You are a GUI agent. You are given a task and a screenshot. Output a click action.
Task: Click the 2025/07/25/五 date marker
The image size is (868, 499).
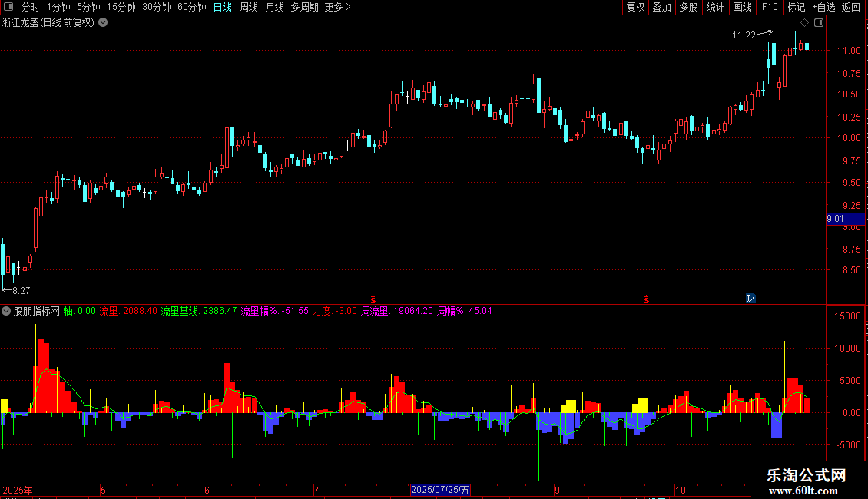tap(440, 490)
